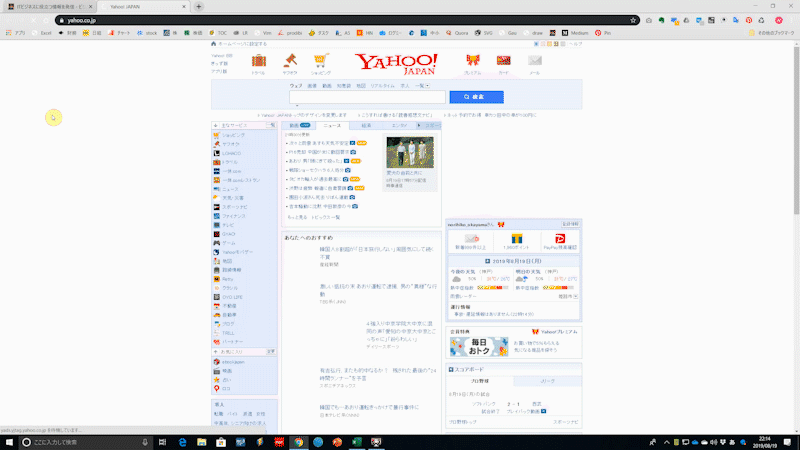
Task: Open the トピックス一覧 link under the news
Action: 326,217
